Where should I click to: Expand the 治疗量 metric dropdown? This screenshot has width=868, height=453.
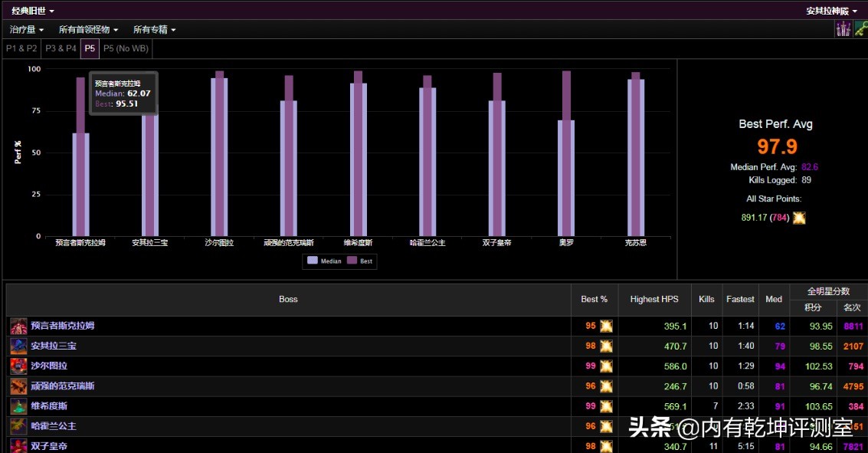click(x=26, y=29)
